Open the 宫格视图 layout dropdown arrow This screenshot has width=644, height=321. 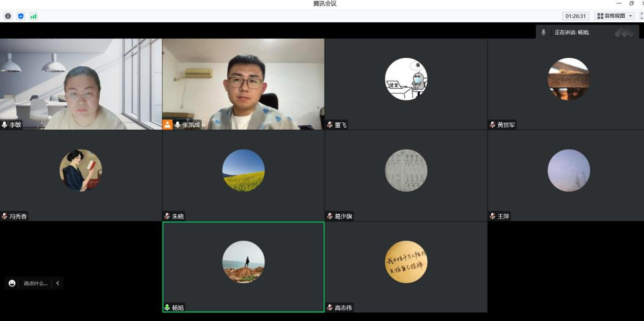tap(631, 16)
